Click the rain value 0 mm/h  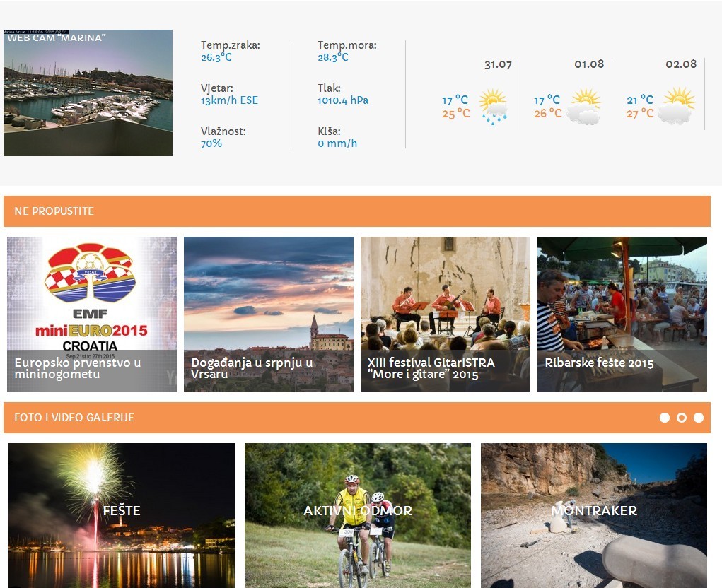pos(337,143)
